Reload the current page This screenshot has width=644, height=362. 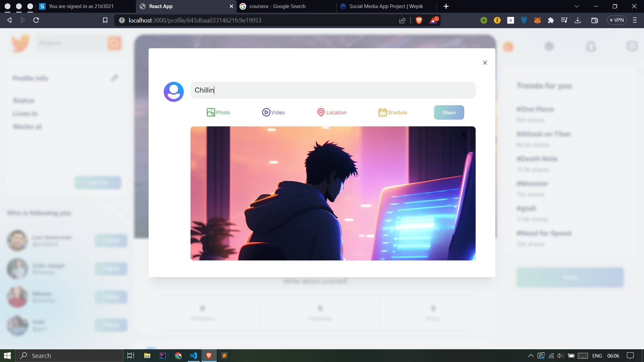click(x=36, y=20)
